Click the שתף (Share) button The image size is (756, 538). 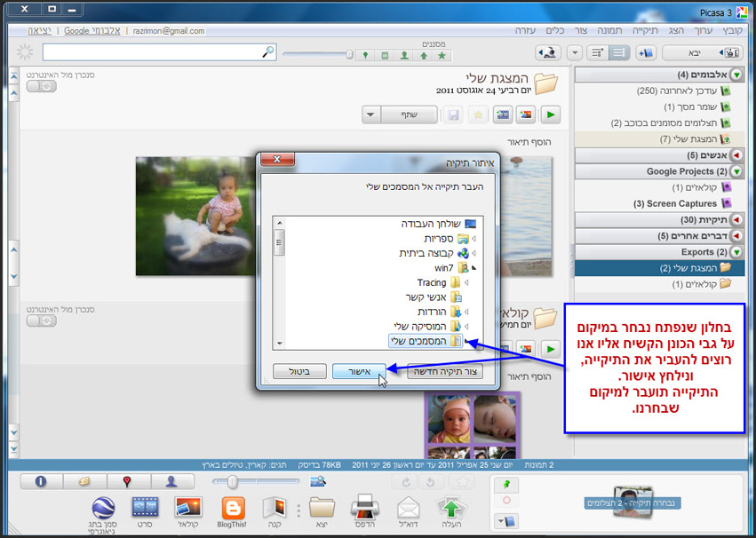[x=409, y=115]
